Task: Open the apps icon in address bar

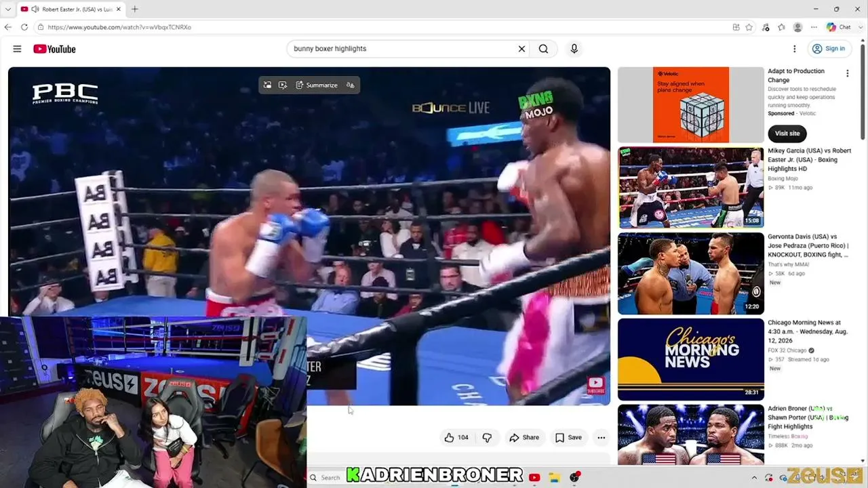Action: 736,27
